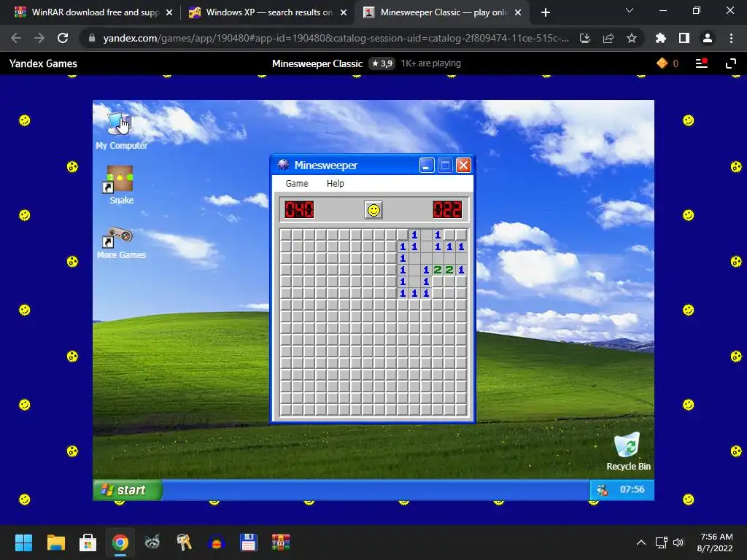Click the yandex.com address bar
Screen dimensions: 747x560
click(336, 38)
